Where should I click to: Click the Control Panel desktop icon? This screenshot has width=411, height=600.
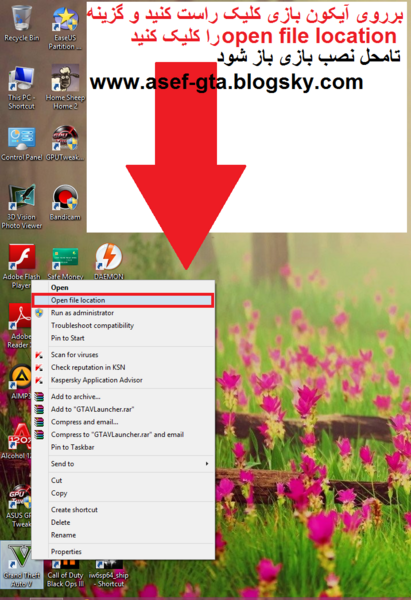coord(21,143)
